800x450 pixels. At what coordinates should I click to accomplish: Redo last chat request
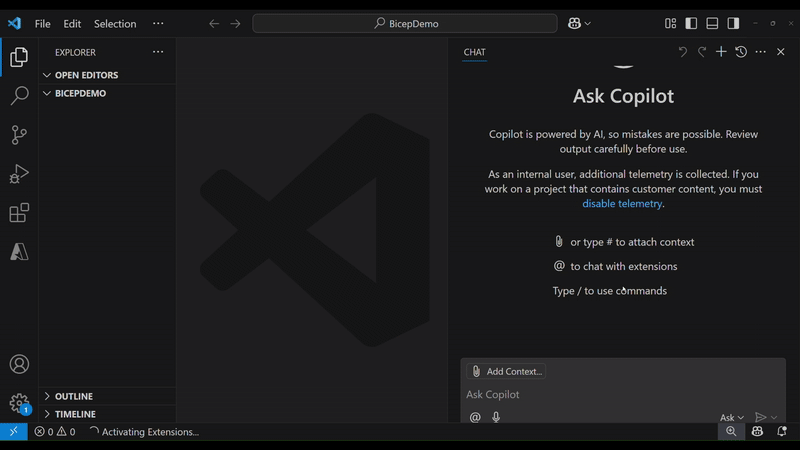click(x=702, y=52)
